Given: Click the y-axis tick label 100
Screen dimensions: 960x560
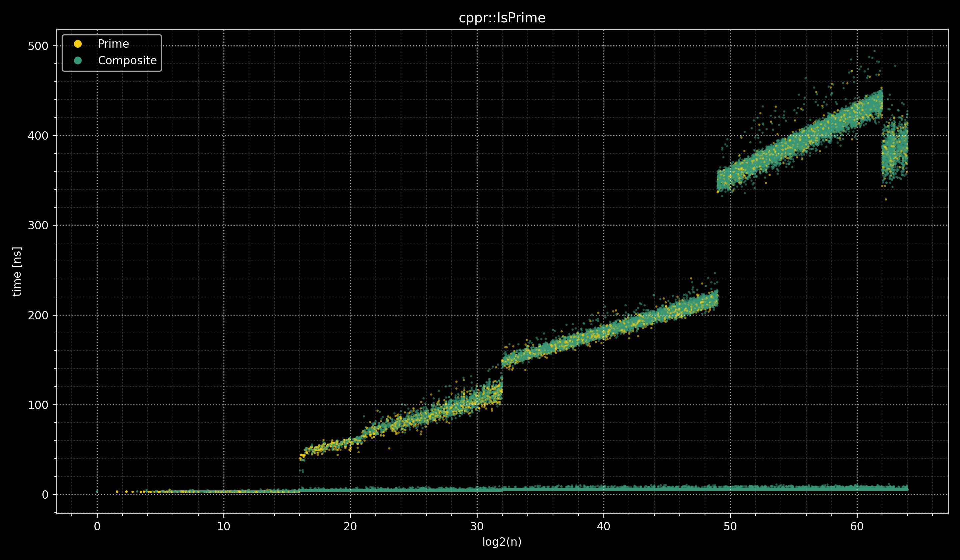Looking at the screenshot, I should [38, 405].
